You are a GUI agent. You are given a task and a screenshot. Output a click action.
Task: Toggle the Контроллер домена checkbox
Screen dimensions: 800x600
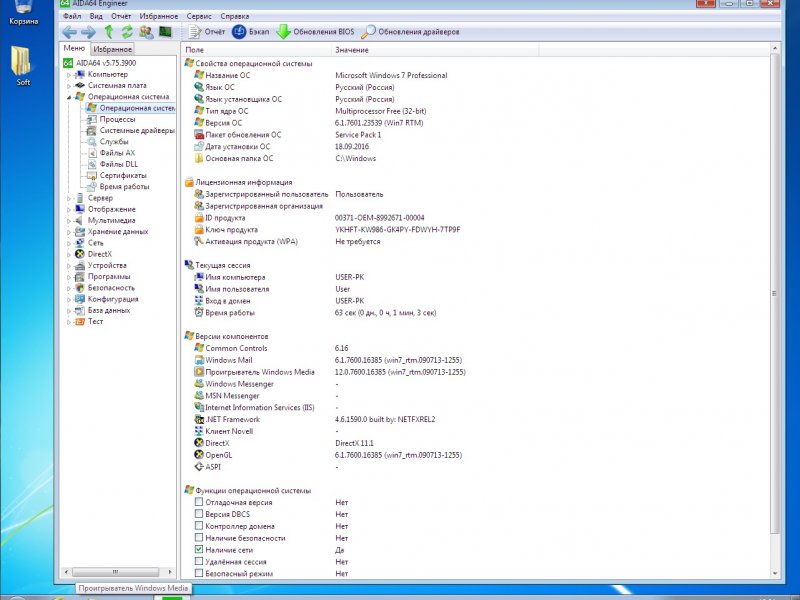(x=199, y=526)
